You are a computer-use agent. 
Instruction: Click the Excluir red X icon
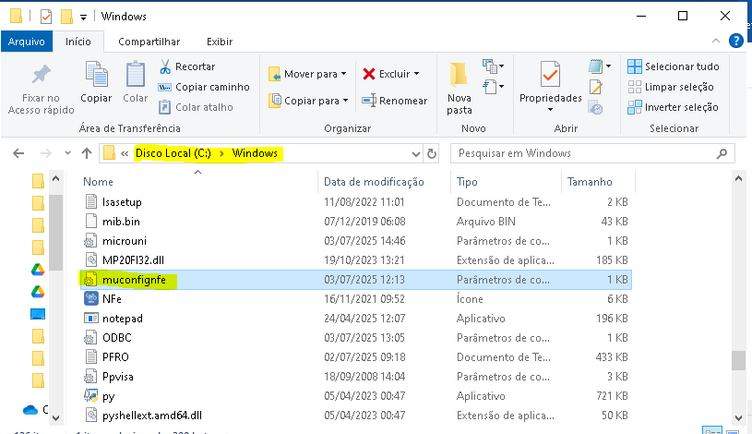click(x=369, y=73)
